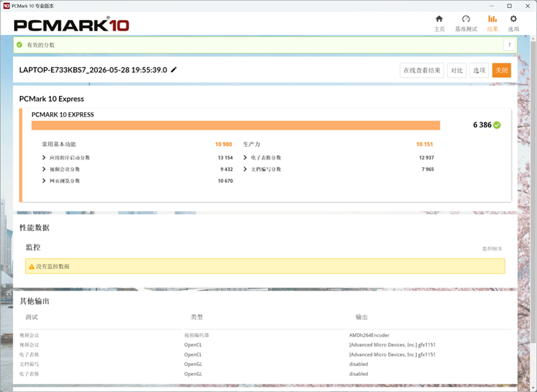The height and width of the screenshot is (392, 537).
Task: Click the 有效的分数 banner text
Action: (x=41, y=45)
